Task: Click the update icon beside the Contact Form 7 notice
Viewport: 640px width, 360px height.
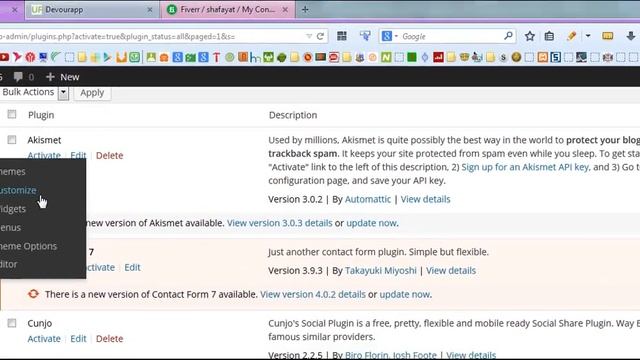Action: click(33, 294)
